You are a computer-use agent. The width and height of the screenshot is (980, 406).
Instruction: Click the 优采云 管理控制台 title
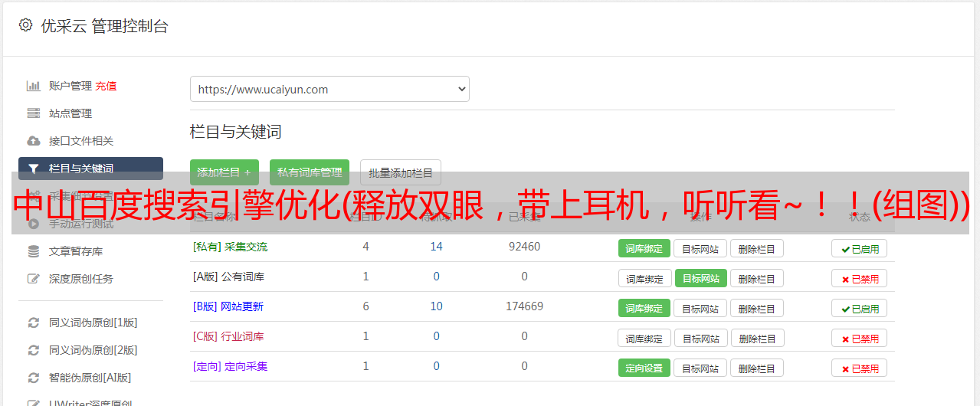(104, 26)
